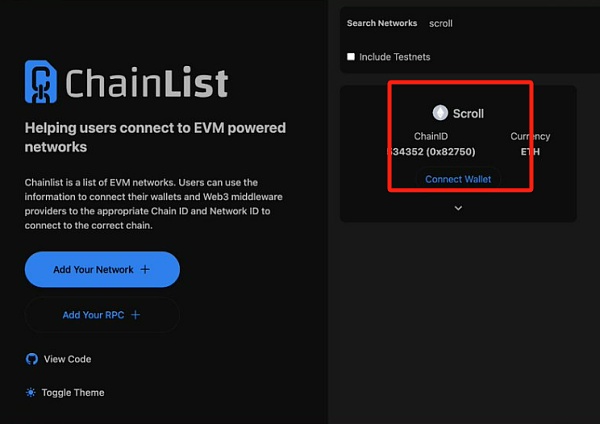Toggle the Include Testnets checkbox

pos(351,57)
